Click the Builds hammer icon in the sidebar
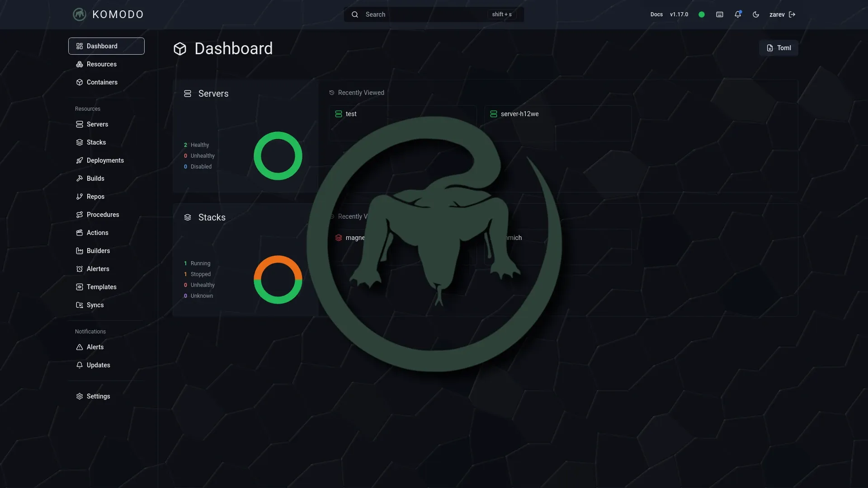868x488 pixels. click(x=80, y=178)
